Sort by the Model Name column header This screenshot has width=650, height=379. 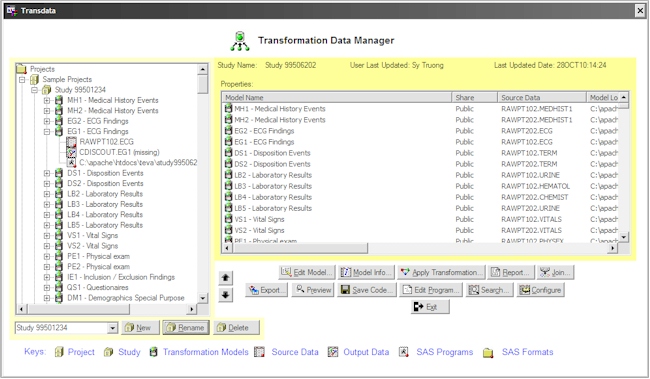click(337, 97)
